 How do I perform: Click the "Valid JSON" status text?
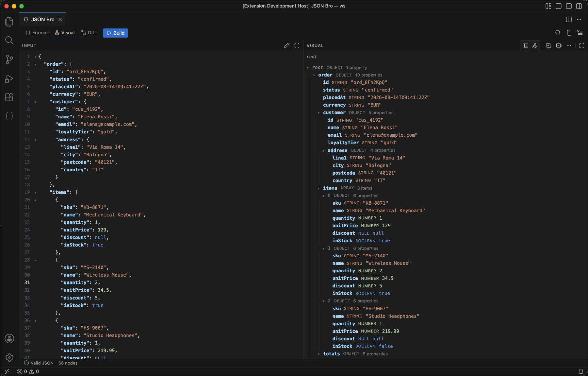point(39,363)
